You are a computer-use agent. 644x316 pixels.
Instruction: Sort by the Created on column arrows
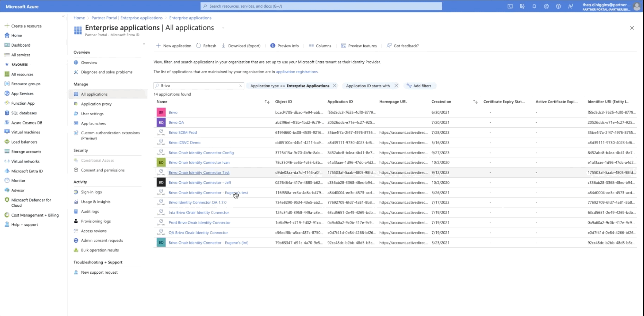point(475,102)
